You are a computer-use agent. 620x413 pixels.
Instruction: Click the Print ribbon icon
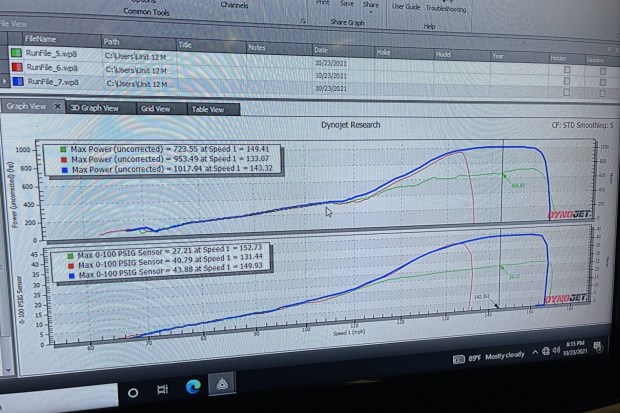coord(322,3)
